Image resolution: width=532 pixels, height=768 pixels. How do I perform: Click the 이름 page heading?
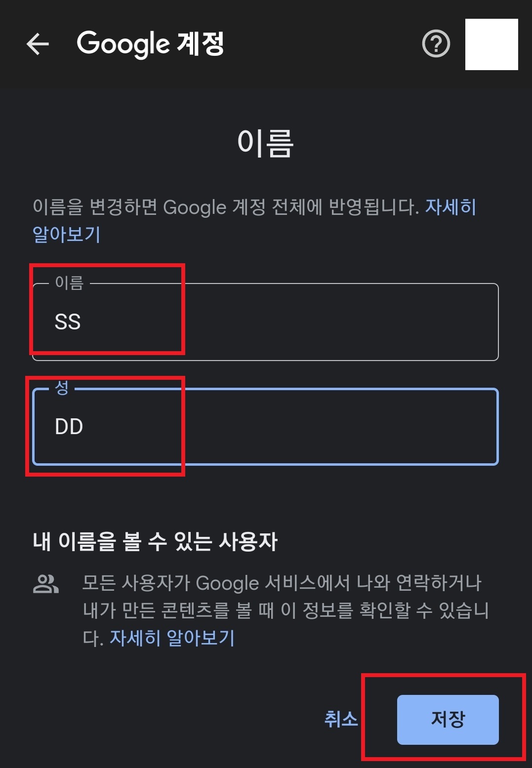pos(265,143)
